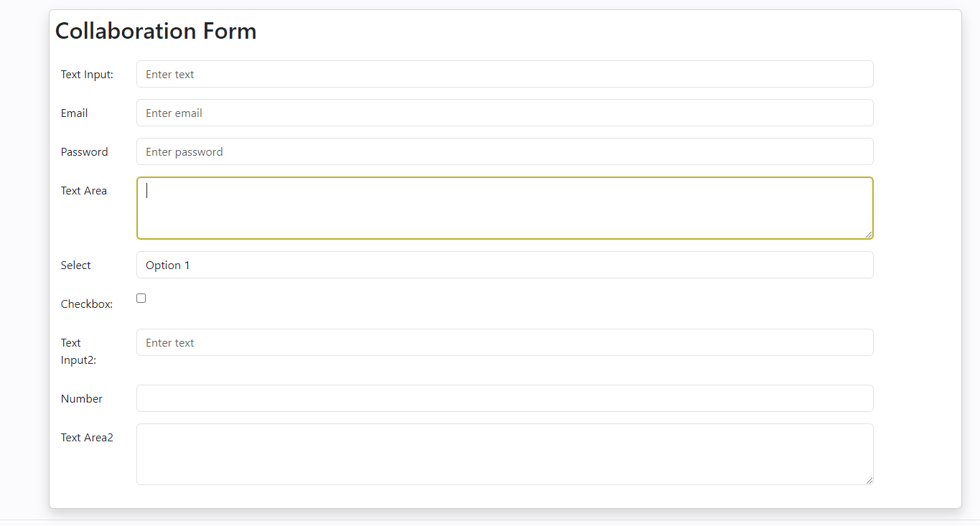Click the Text Input field

[x=504, y=74]
